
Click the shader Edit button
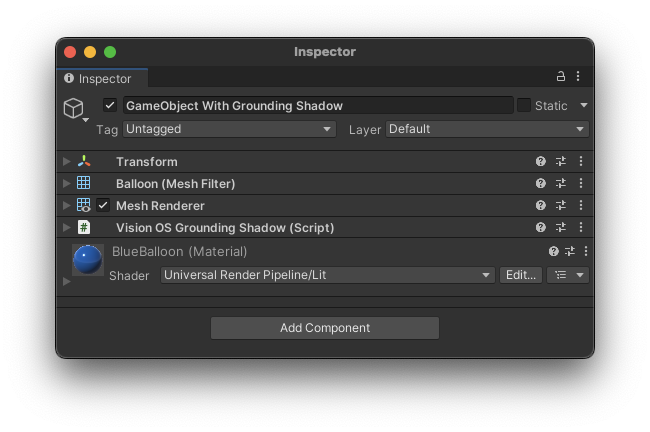pos(520,275)
